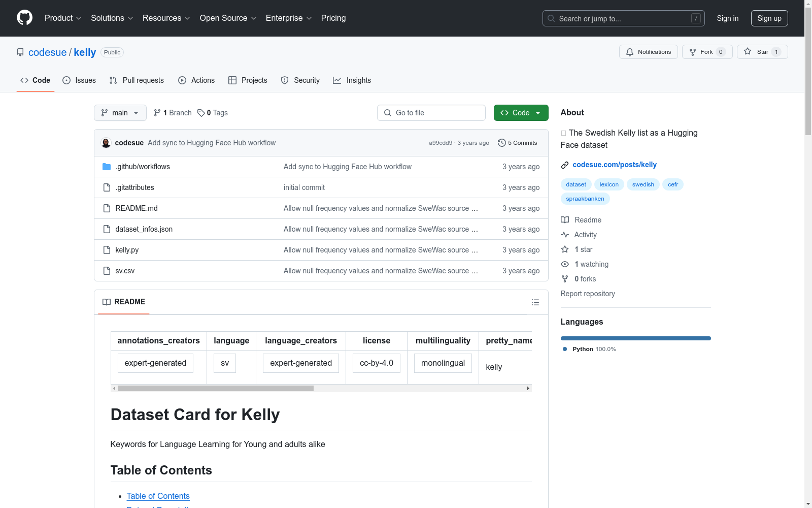
Task: Click the spraakbanken topic tag
Action: [x=585, y=199]
